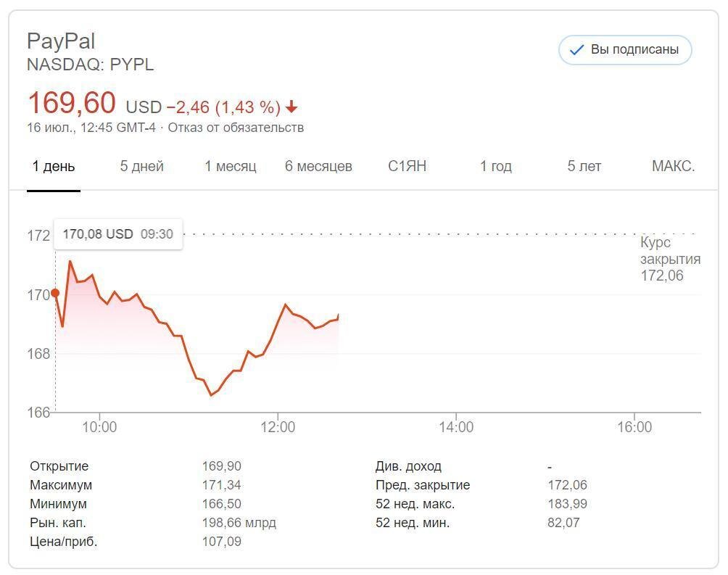The image size is (728, 575).
Task: Switch chart to "1 год" range
Action: pyautogui.click(x=496, y=166)
